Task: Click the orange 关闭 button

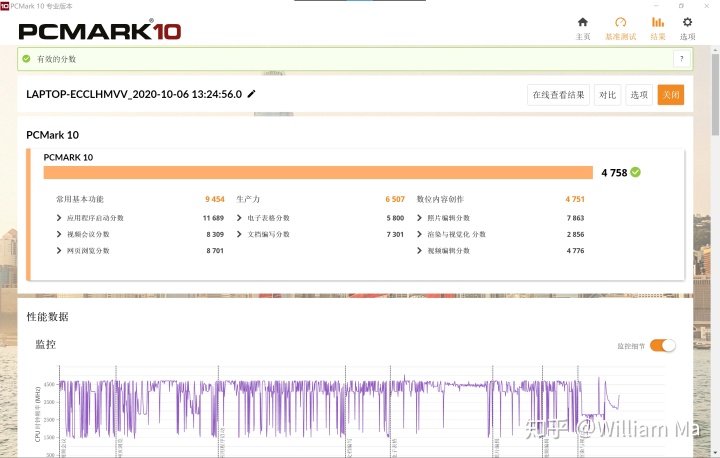Action: (x=670, y=95)
